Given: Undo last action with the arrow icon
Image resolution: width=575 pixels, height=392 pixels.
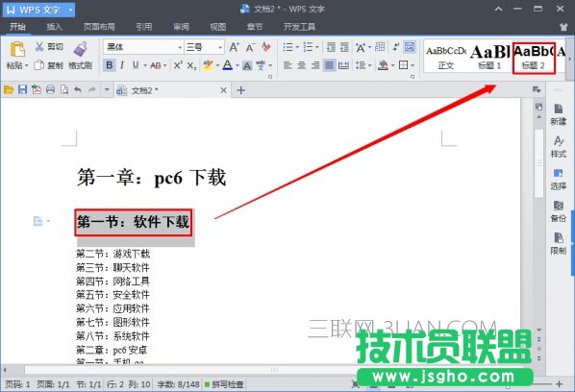Looking at the screenshot, I should coord(78,89).
